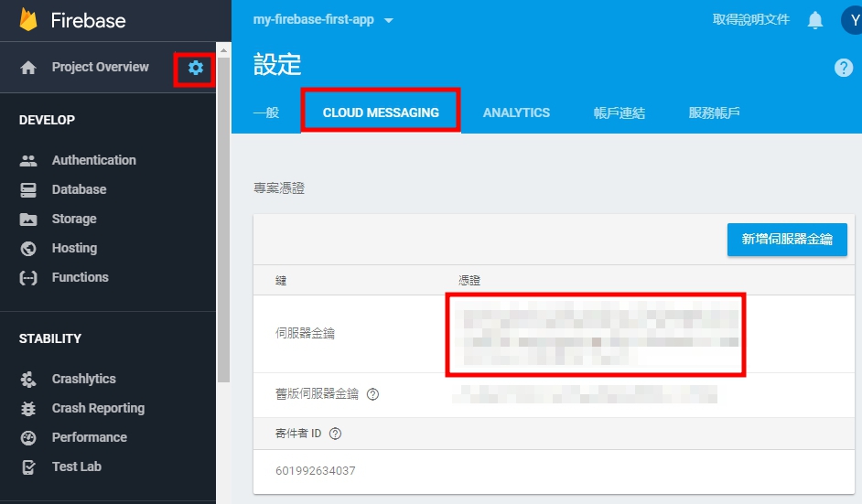Switch to the 一般 tab
Screen dimensions: 862x504
[266, 113]
